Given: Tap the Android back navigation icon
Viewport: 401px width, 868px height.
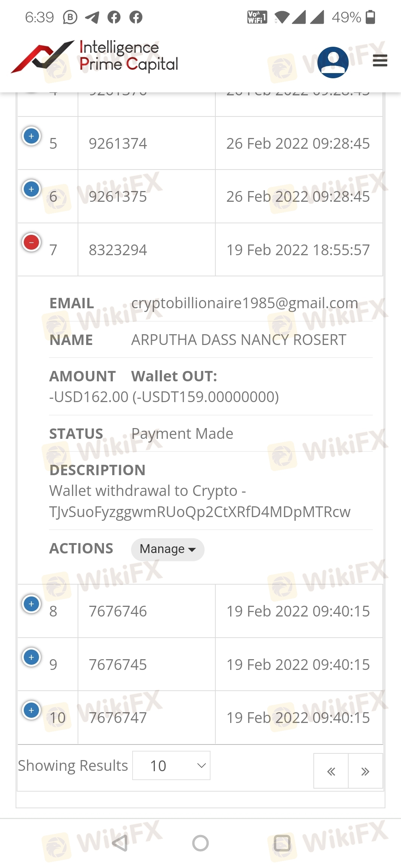Looking at the screenshot, I should coord(120,843).
